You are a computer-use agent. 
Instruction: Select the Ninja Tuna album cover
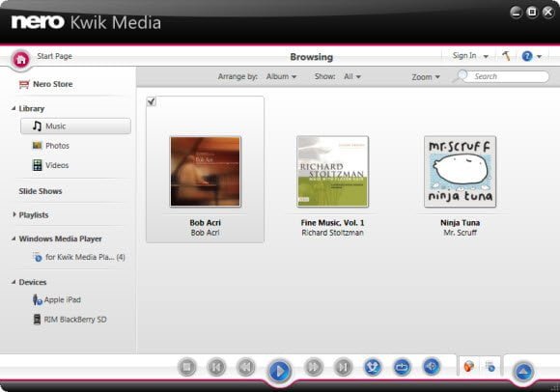(460, 172)
